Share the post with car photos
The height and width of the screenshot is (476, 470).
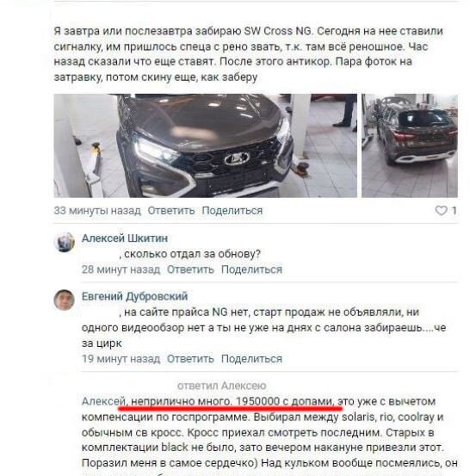[x=232, y=211]
